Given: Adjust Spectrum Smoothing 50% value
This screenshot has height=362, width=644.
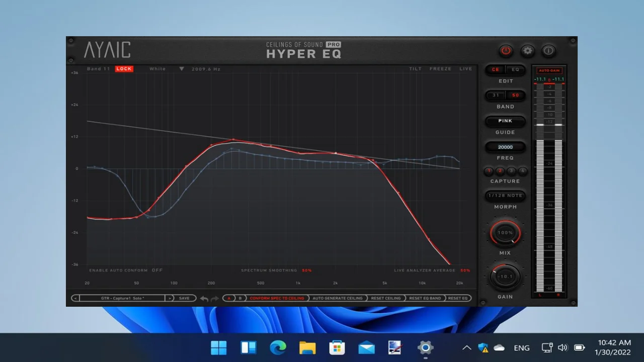Looking at the screenshot, I should 307,270.
